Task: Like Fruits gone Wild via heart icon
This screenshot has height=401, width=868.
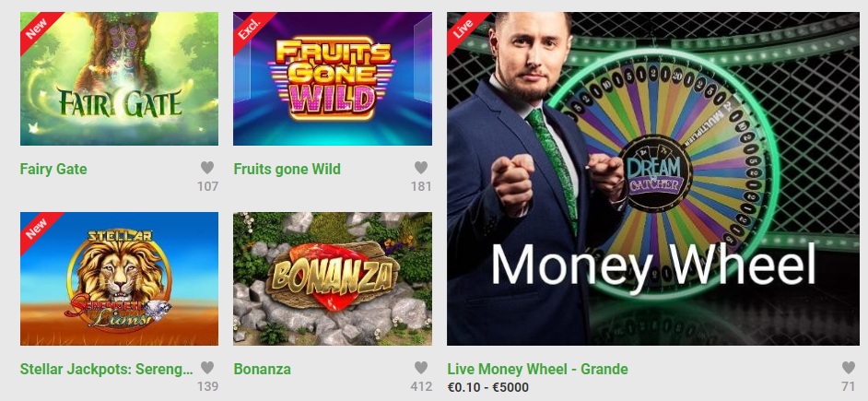Action: [x=421, y=167]
